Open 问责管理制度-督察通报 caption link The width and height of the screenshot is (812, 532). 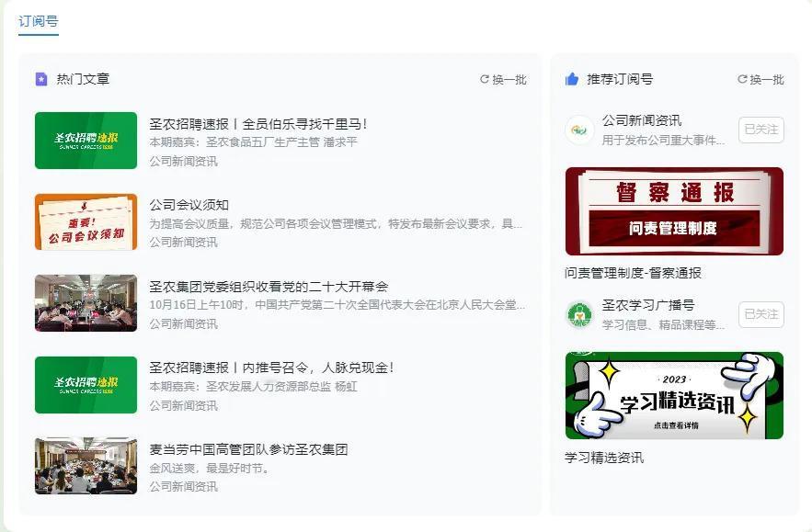(x=633, y=273)
